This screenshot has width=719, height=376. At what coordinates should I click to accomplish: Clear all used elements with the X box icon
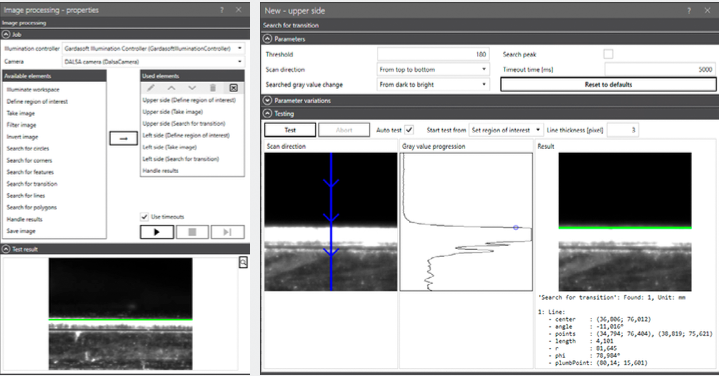coord(233,88)
